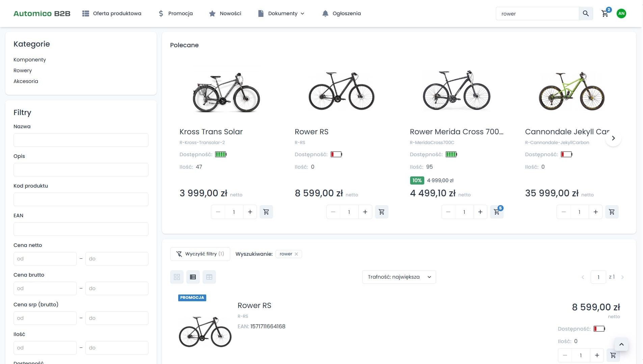Add Kross Trans Solar to cart
The height and width of the screenshot is (364, 643).
click(266, 212)
